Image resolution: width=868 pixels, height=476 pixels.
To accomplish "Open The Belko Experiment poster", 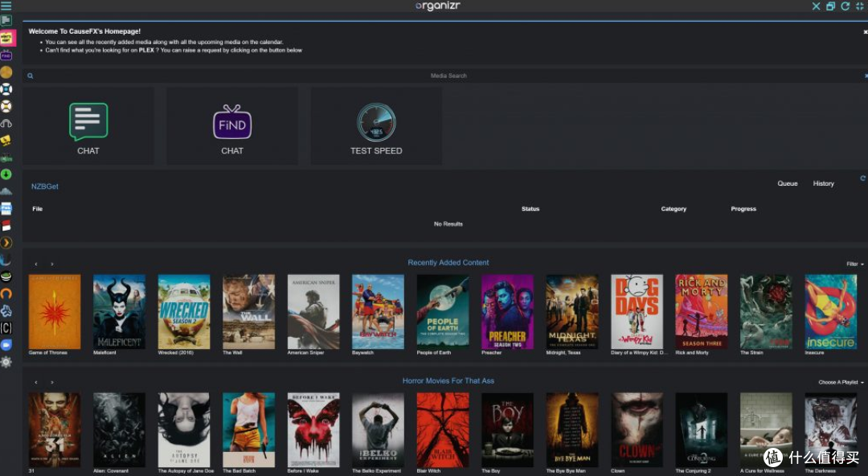I will pyautogui.click(x=378, y=430).
